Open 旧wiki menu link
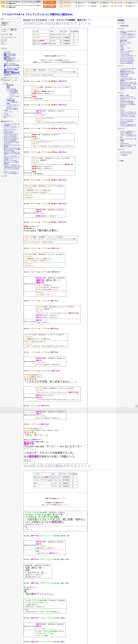This screenshot has height=644, width=138. 5,118
